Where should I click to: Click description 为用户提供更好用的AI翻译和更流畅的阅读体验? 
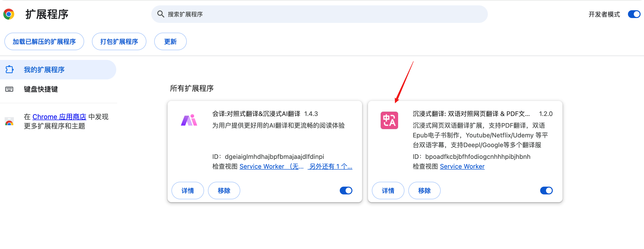coord(278,125)
